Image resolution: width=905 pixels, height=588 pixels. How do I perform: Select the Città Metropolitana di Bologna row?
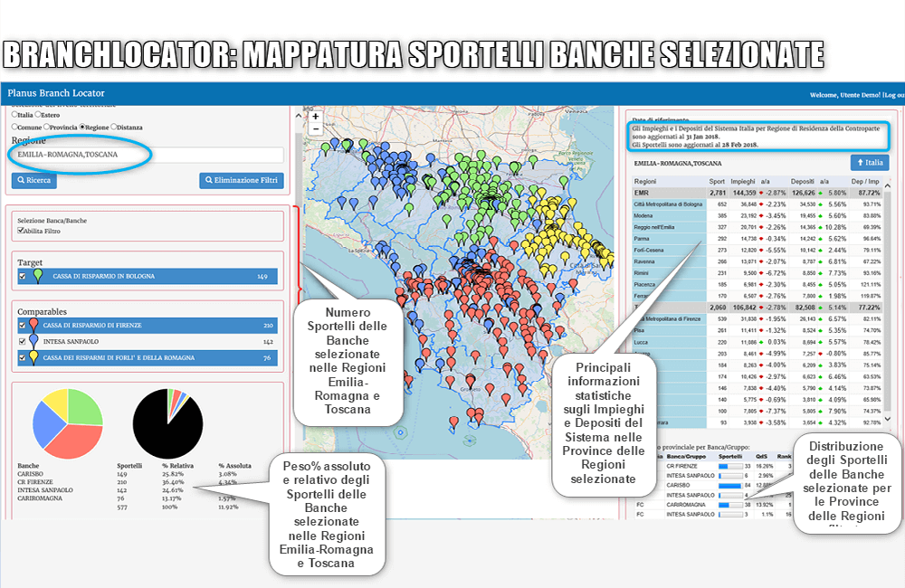pyautogui.click(x=757, y=204)
